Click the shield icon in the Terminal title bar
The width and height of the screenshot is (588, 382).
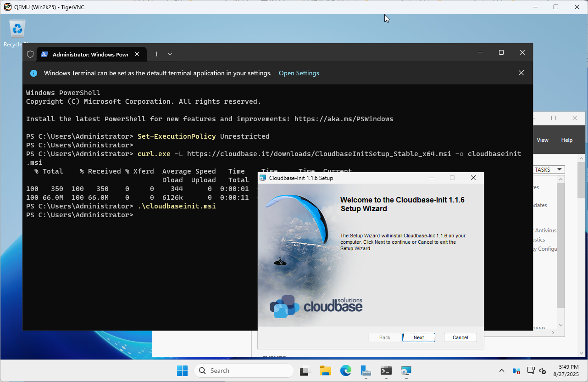30,54
